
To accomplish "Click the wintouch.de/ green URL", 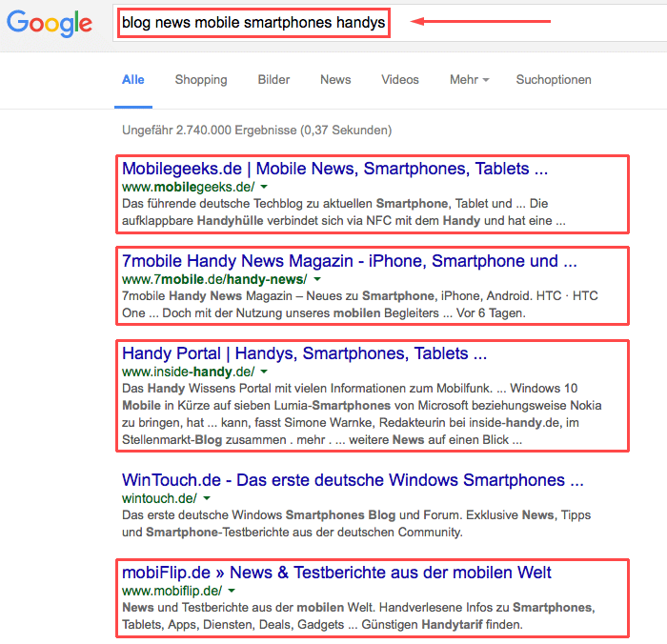I will 159,498.
